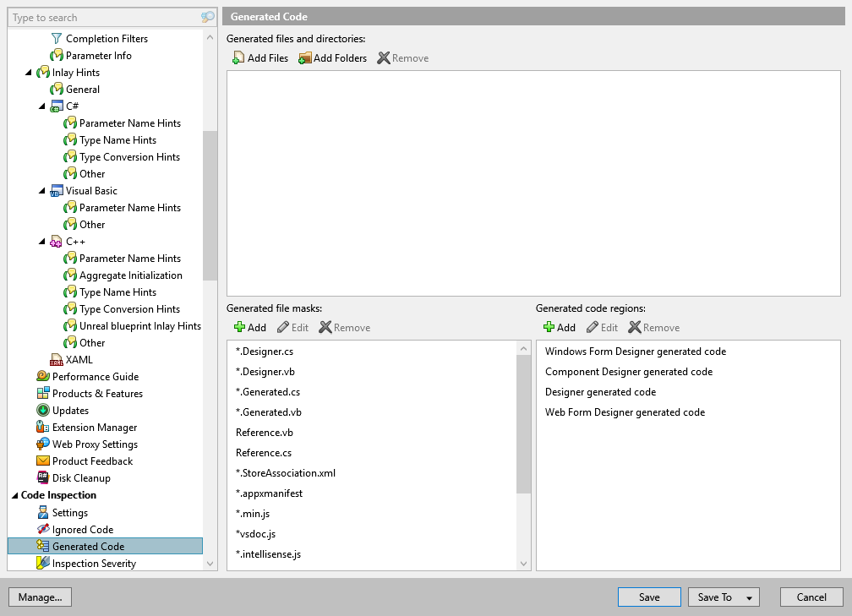Collapse the Inlay Hints tree node
852x616 pixels.
point(29,73)
